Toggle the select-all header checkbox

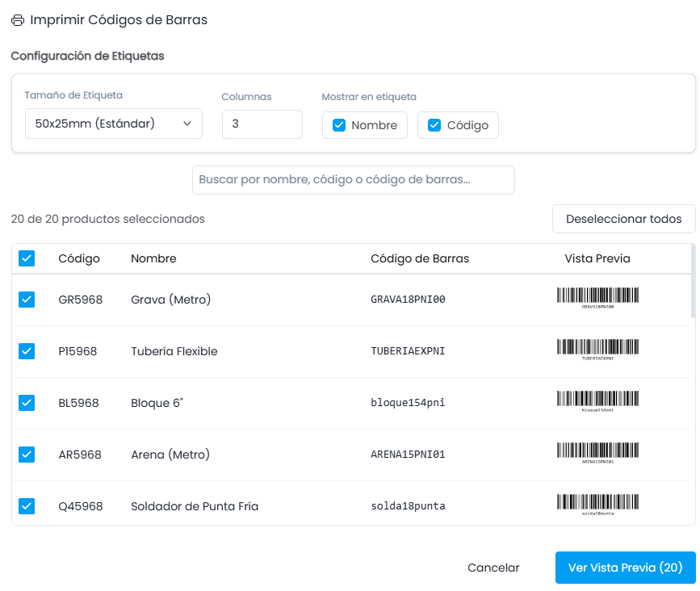tap(27, 258)
